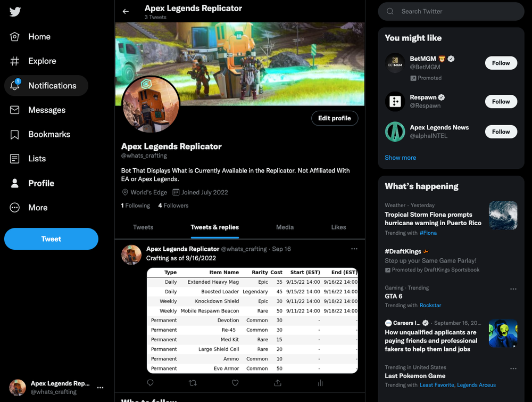Open Bookmarks from the sidebar
The image size is (532, 402).
(40, 135)
